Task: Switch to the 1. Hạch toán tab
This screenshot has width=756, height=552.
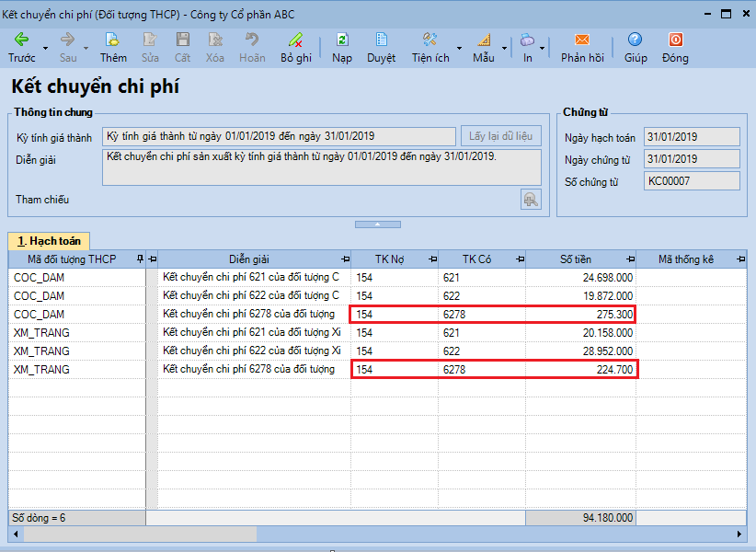Action: [51, 241]
